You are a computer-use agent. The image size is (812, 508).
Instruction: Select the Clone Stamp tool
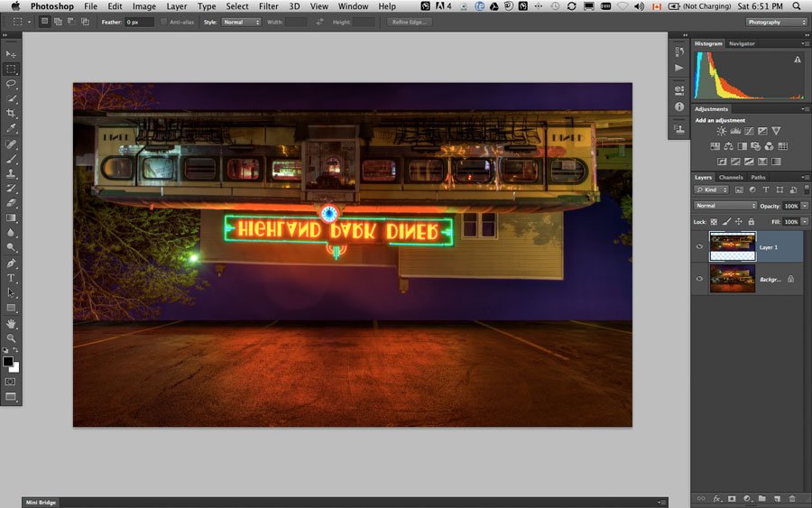tap(11, 173)
